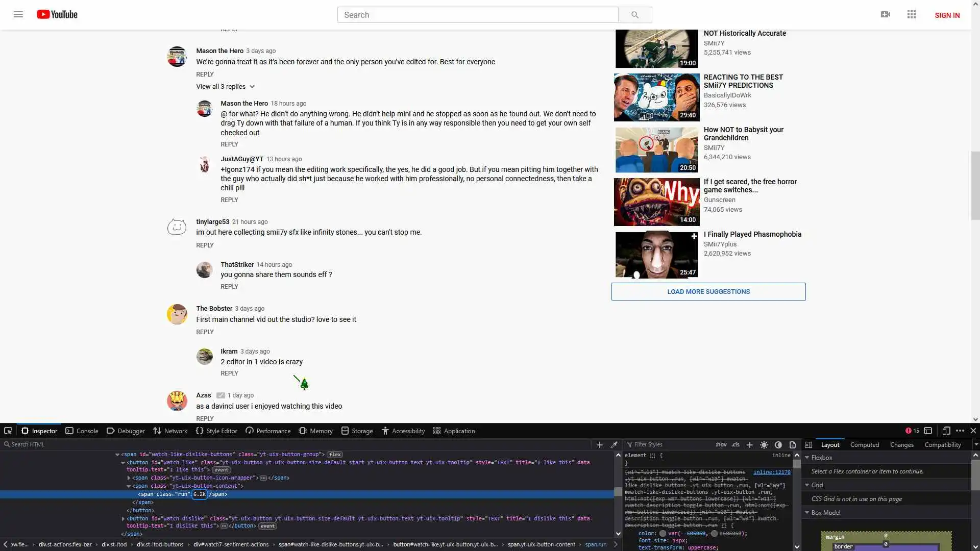Click the SIGN IN link
980x551 pixels.
tap(947, 15)
